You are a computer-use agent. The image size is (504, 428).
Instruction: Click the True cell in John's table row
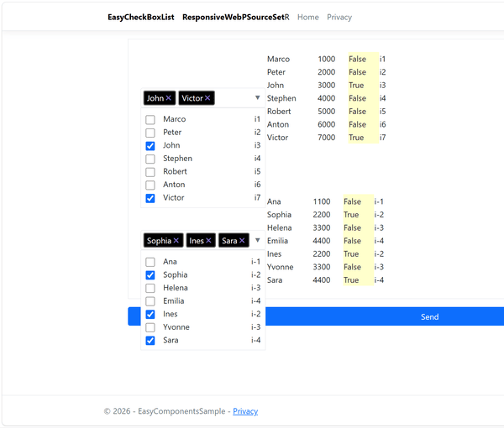pos(356,85)
